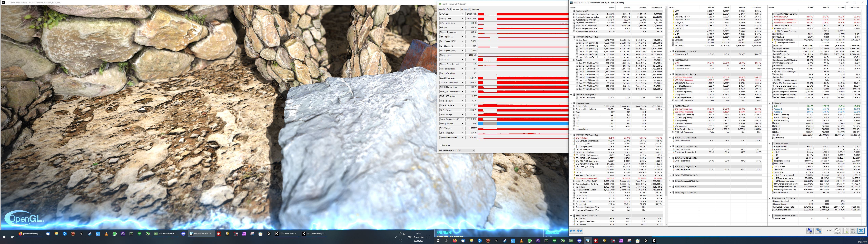Open HWiNFO sensor settings gear

pyautogui.click(x=853, y=231)
